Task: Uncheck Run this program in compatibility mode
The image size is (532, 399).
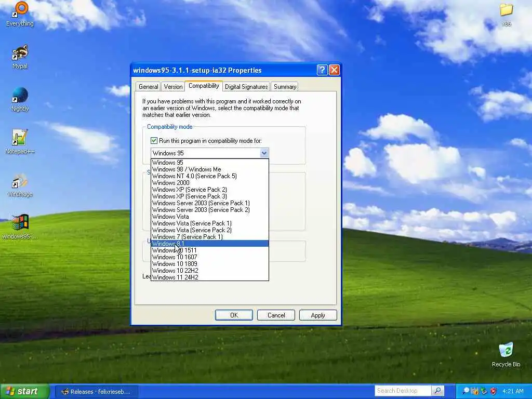Action: click(154, 140)
